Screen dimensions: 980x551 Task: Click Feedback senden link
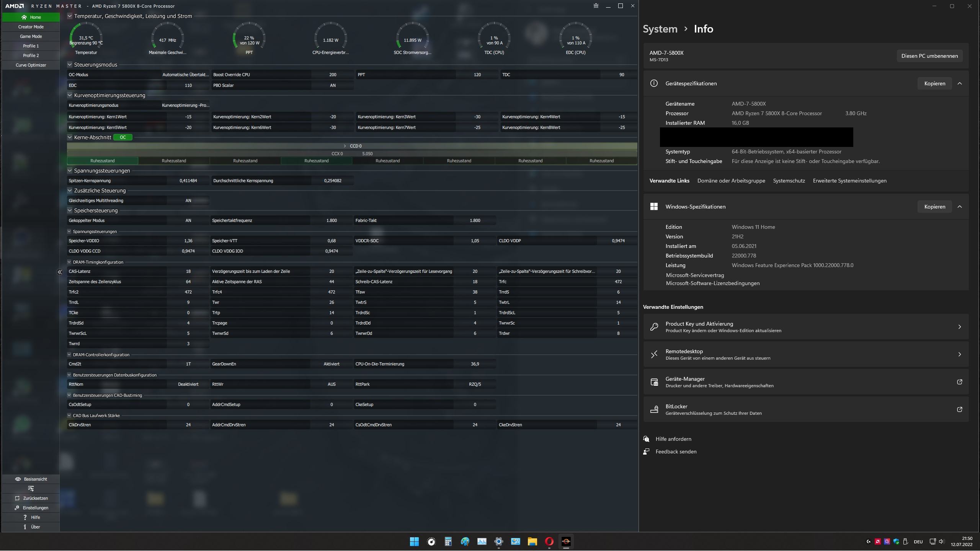click(x=676, y=452)
